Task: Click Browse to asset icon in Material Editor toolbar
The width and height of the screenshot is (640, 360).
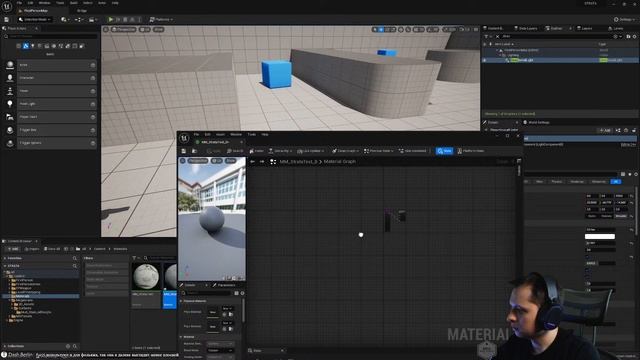Action: (x=194, y=151)
